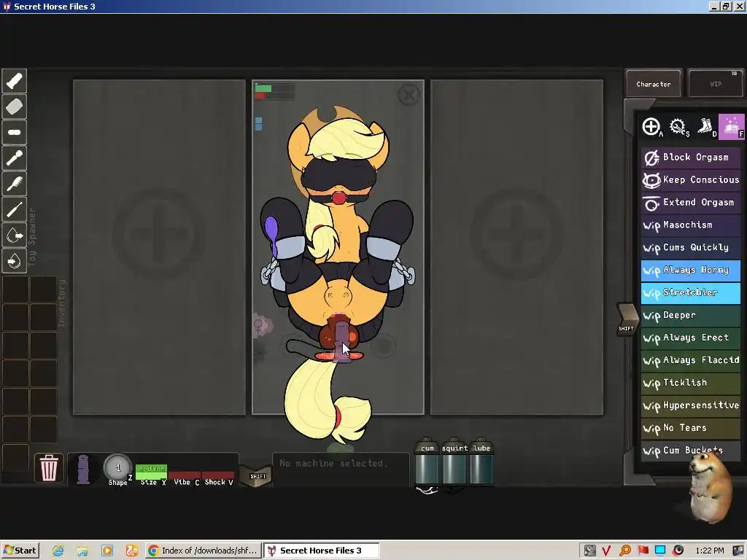Select the wand massager toy icon
The width and height of the screenshot is (747, 560).
point(15,158)
